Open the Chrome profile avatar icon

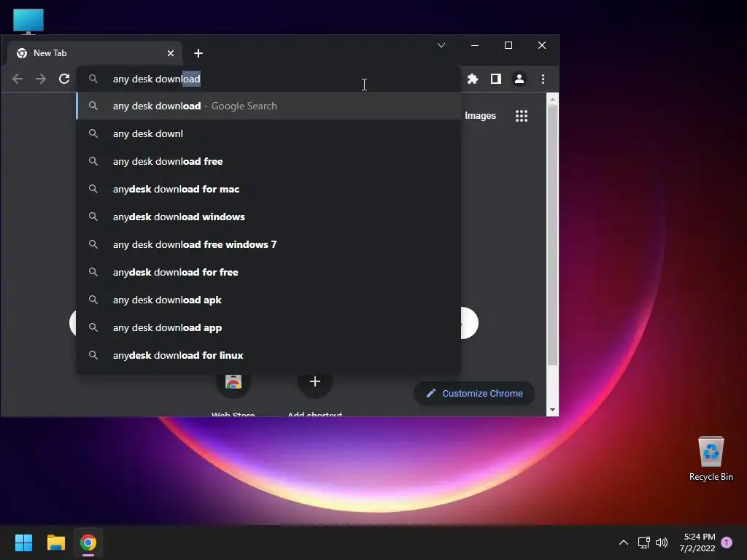[519, 79]
